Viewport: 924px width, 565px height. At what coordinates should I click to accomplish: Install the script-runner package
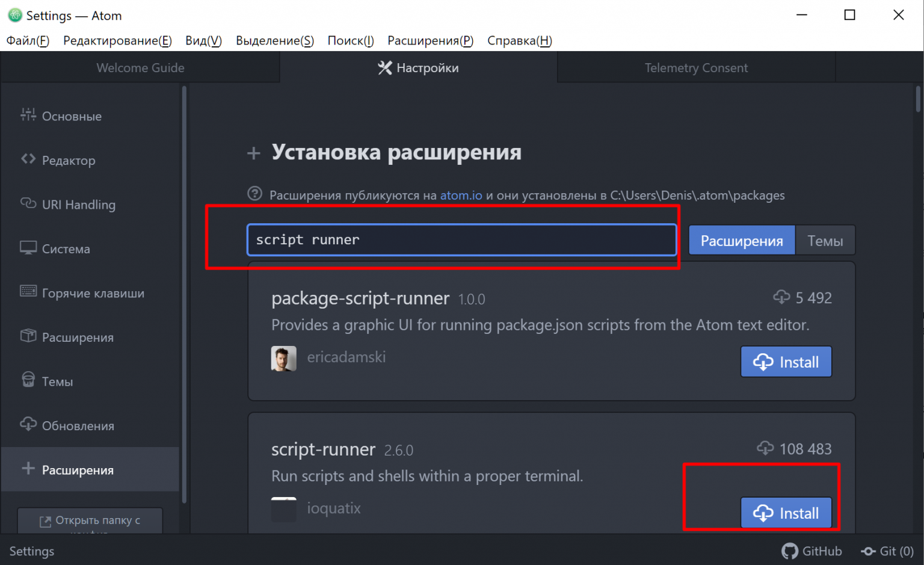[x=786, y=513]
